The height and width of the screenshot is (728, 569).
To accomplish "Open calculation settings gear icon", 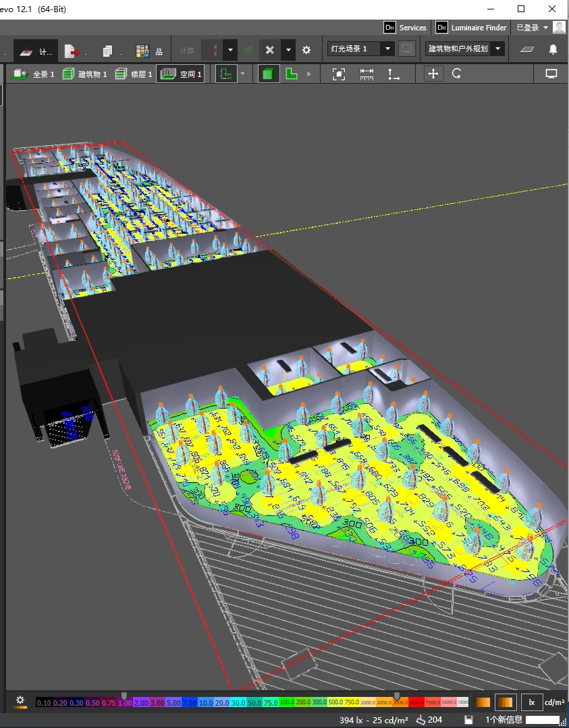I will [x=306, y=50].
